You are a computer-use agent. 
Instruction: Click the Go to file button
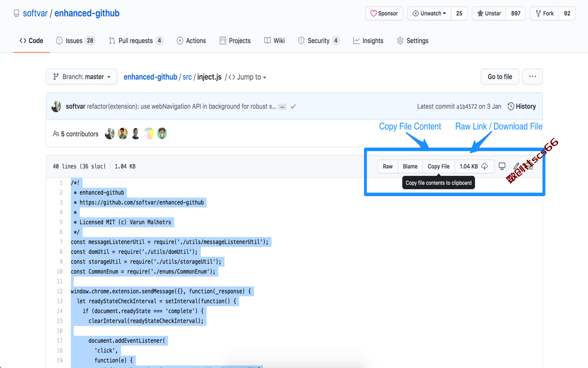click(500, 77)
